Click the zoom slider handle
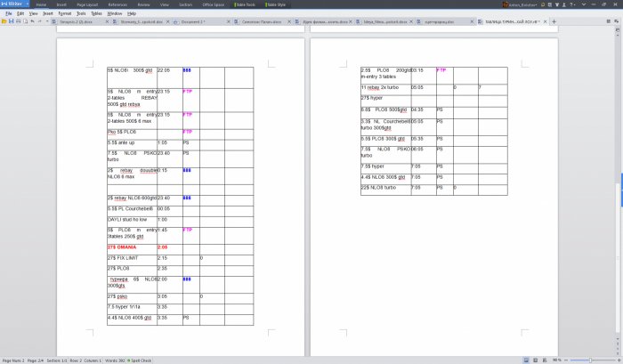623x364 pixels. (x=590, y=360)
